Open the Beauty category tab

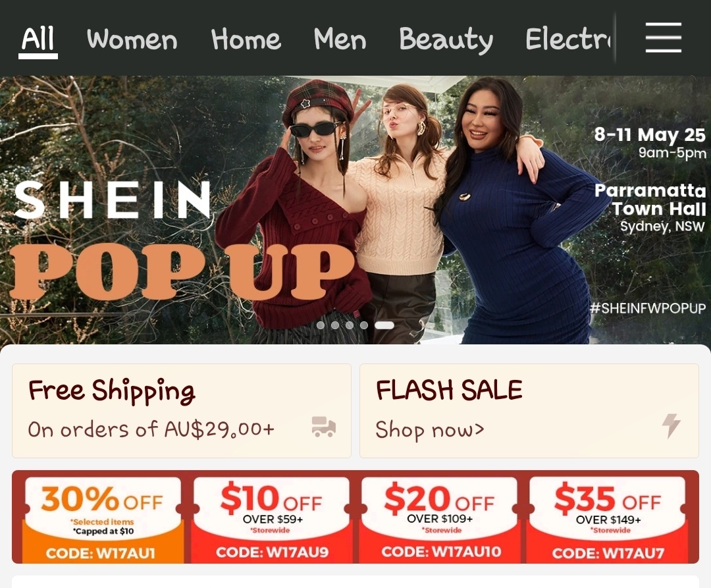point(446,40)
